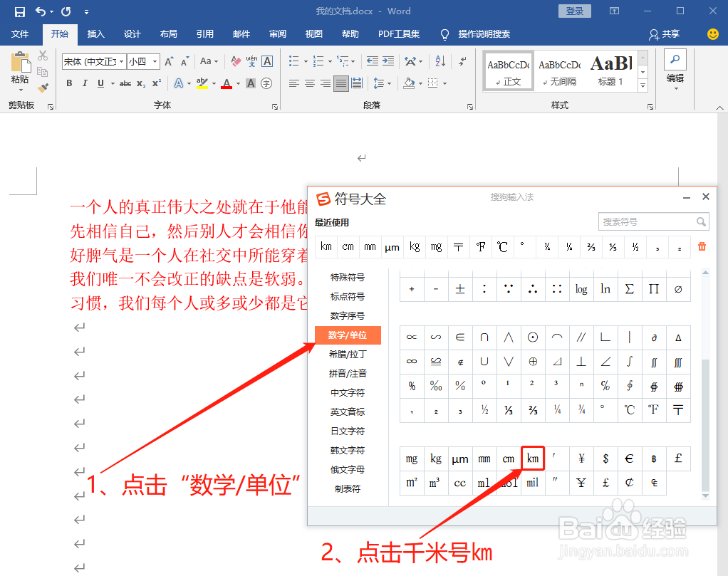This screenshot has width=728, height=576.
Task: Center the paragraph text
Action: pos(310,83)
